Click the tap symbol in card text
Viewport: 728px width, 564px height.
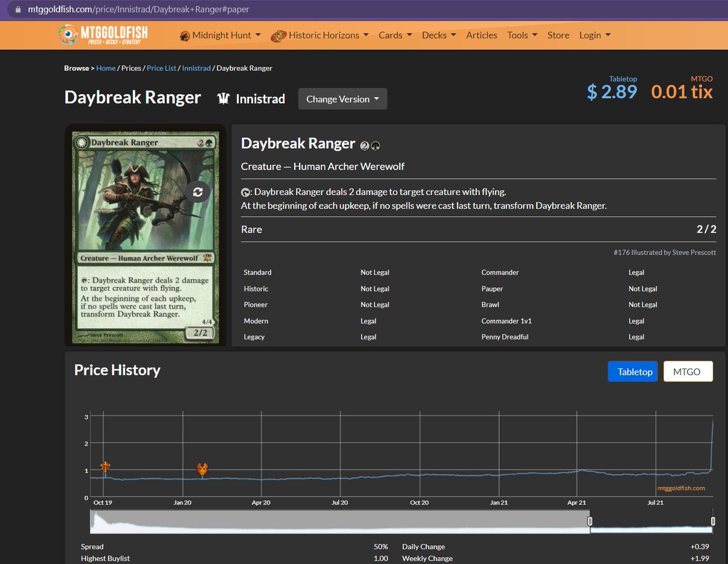click(x=244, y=192)
